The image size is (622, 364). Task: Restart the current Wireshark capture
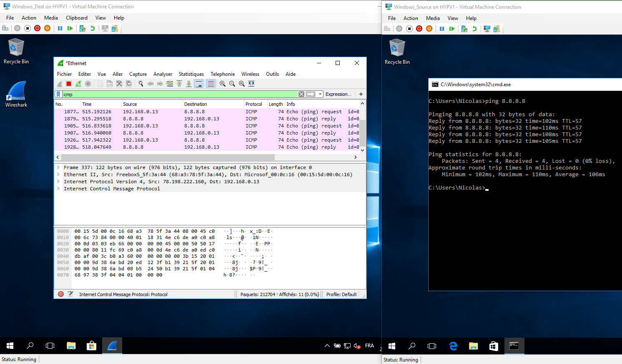pyautogui.click(x=78, y=84)
